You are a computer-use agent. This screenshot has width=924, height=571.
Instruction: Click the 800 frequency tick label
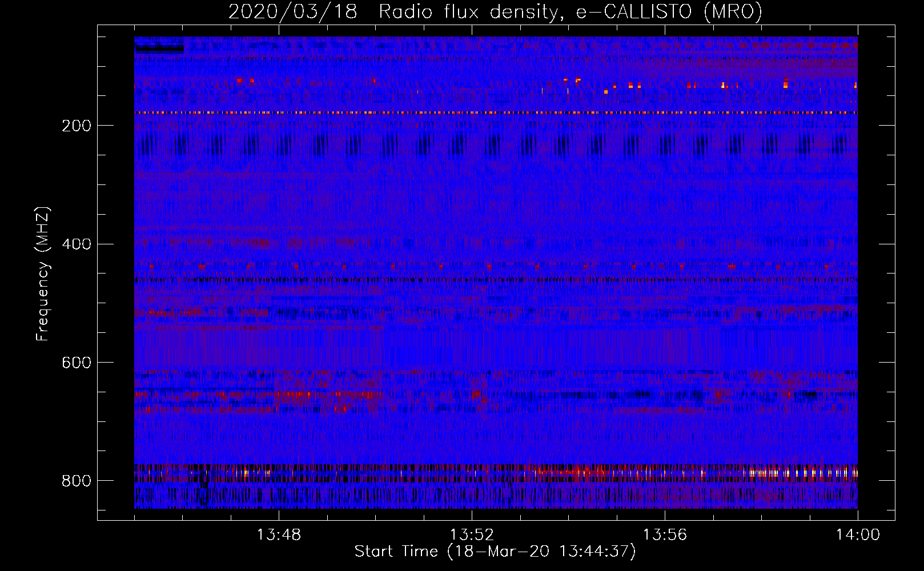[x=77, y=481]
